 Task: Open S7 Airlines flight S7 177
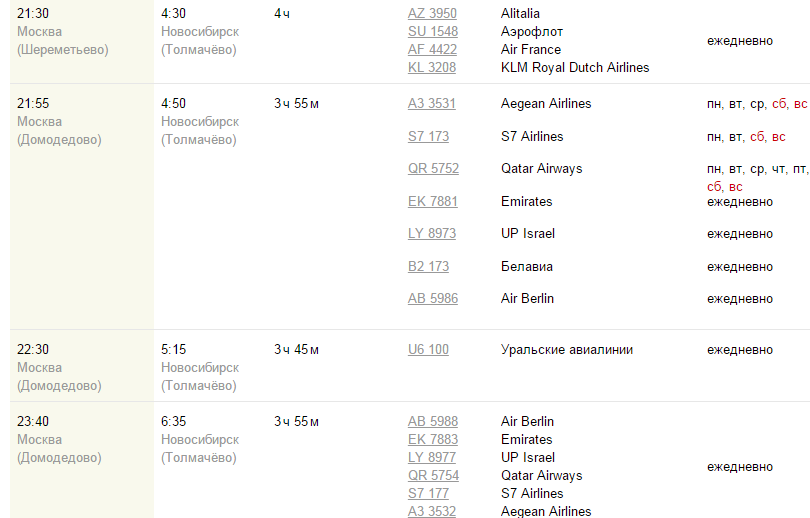428,494
